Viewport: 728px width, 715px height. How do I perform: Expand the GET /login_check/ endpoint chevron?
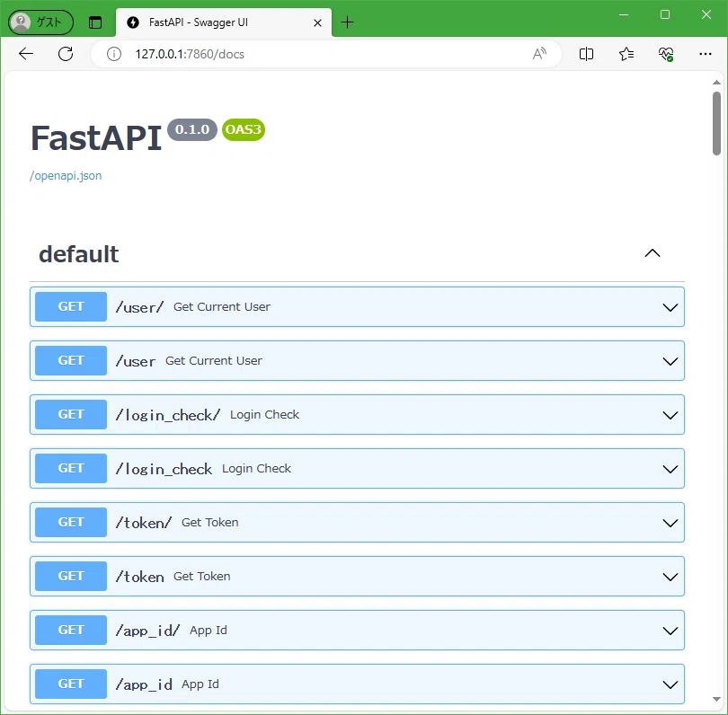pos(670,415)
